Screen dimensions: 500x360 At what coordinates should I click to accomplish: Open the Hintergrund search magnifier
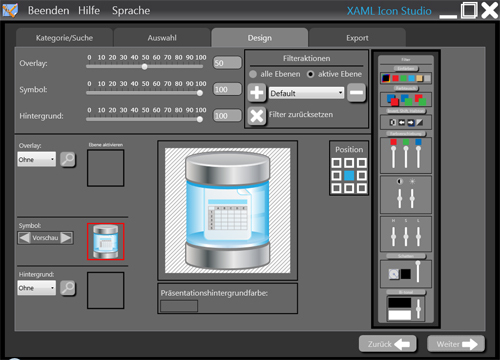[68, 288]
